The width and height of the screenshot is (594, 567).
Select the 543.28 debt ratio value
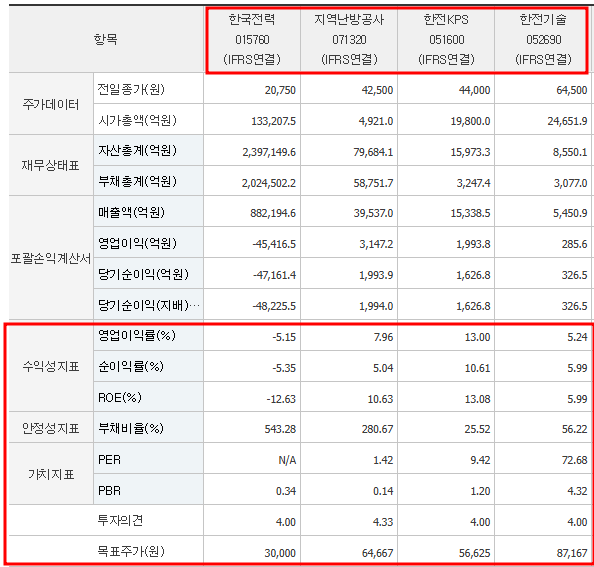pos(280,429)
